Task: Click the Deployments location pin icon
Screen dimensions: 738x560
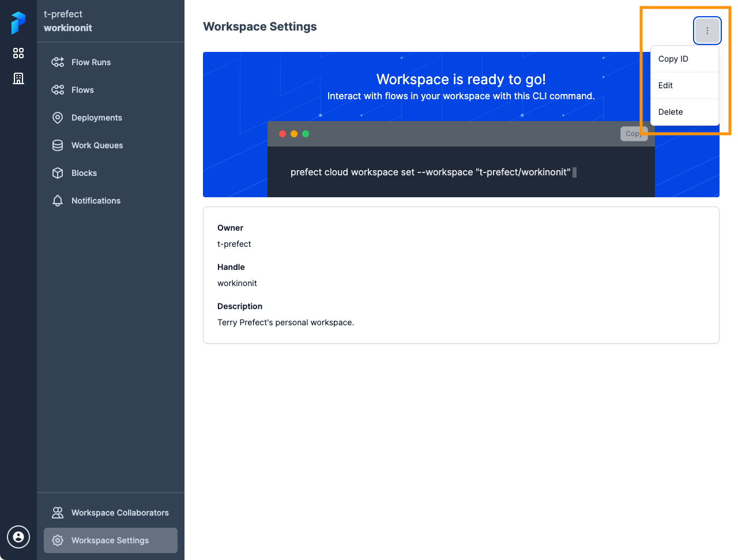Action: (58, 118)
